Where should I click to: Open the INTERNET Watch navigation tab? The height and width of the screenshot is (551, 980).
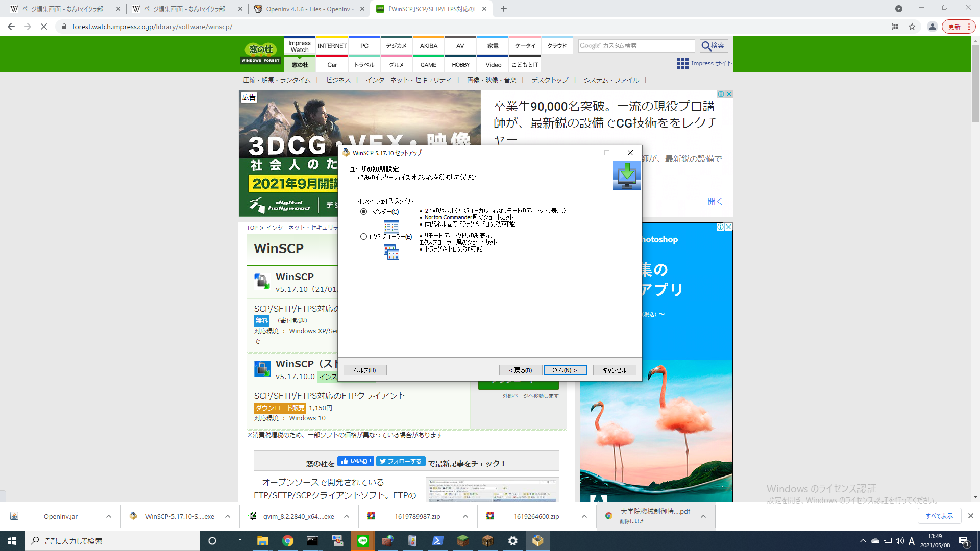pyautogui.click(x=332, y=46)
